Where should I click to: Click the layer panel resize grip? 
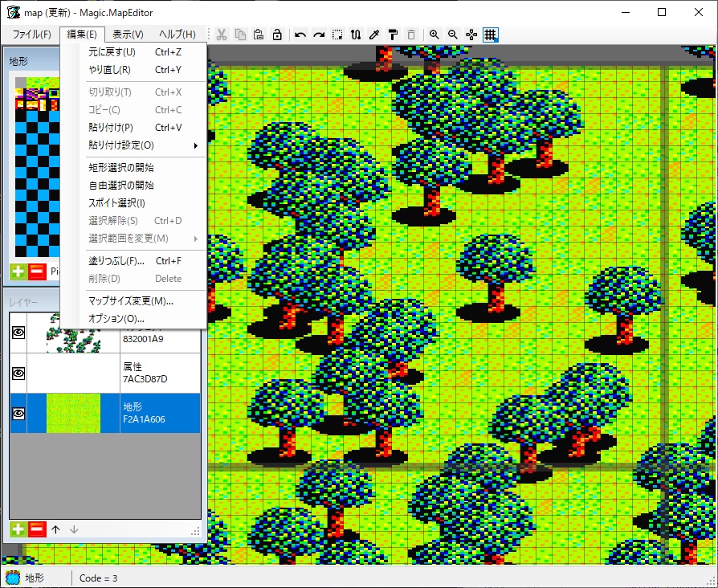coord(195,531)
